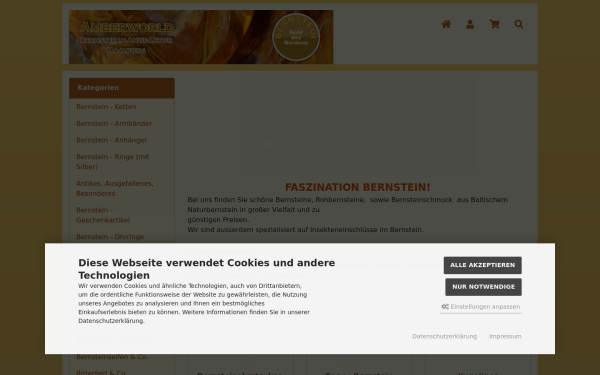Viewport: 600px width, 375px height.
Task: Click the Amberworld logo banner
Action: pos(201,37)
